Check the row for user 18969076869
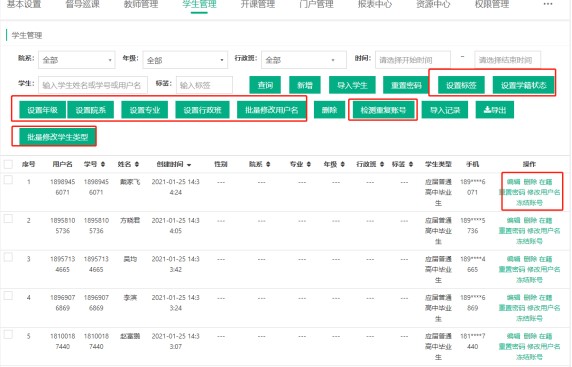 click(8, 295)
